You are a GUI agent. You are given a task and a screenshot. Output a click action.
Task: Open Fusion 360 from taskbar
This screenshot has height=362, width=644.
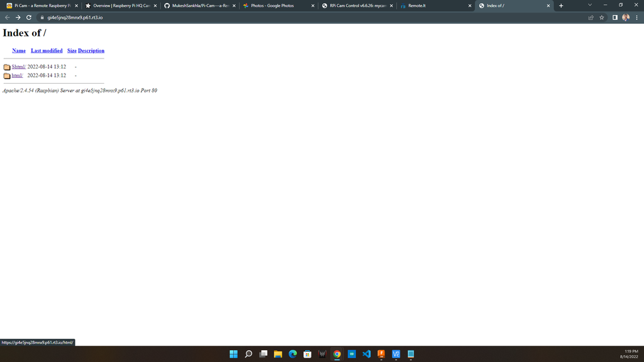pos(382,354)
